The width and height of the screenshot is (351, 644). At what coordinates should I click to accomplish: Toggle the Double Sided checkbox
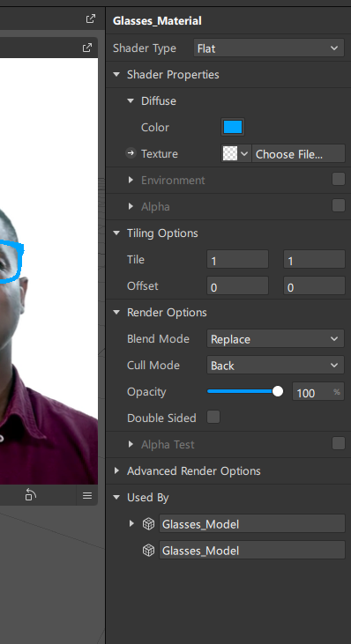(x=213, y=417)
